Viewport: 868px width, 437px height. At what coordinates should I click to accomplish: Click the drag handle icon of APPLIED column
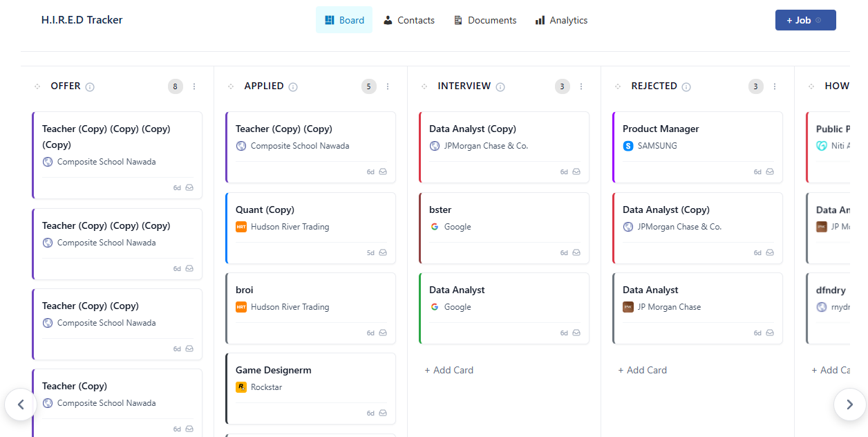coord(231,86)
